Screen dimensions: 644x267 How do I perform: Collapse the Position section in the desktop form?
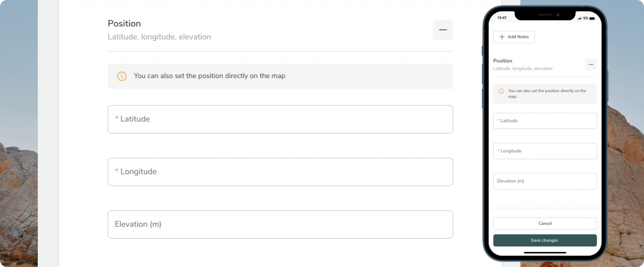pos(443,30)
